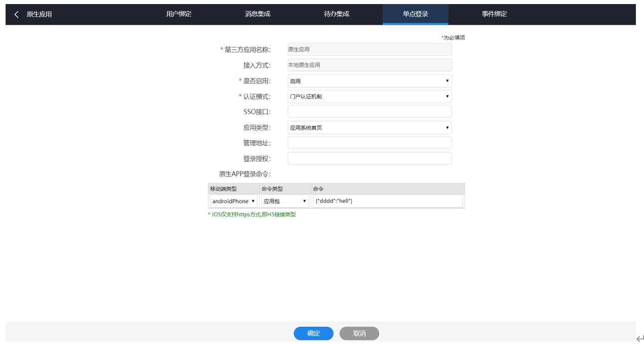Click the 第三方应用名称 field
The height and width of the screenshot is (344, 644).
tap(369, 50)
